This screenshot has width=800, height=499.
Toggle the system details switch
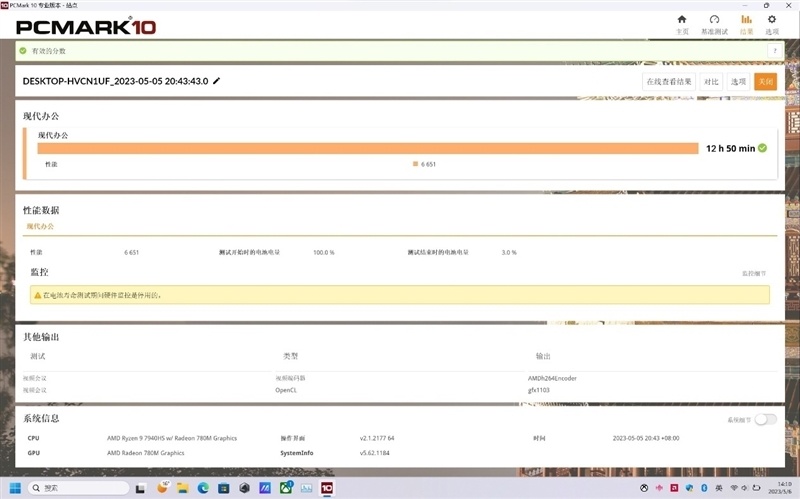point(766,419)
